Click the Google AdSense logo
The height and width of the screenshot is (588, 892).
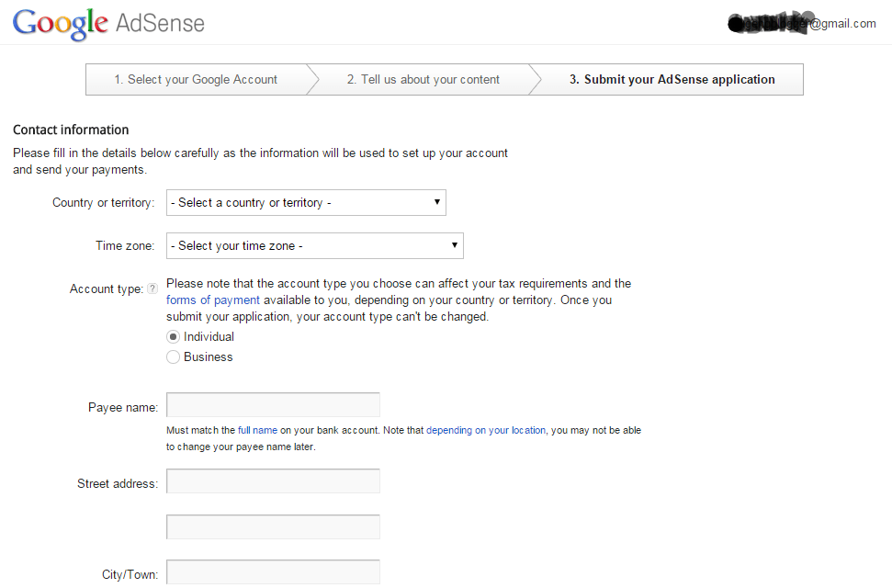point(108,24)
